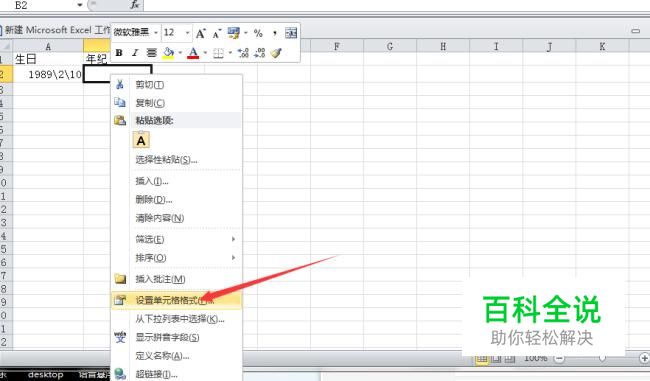
Task: Open the font name dropdown arrow
Action: coord(156,32)
